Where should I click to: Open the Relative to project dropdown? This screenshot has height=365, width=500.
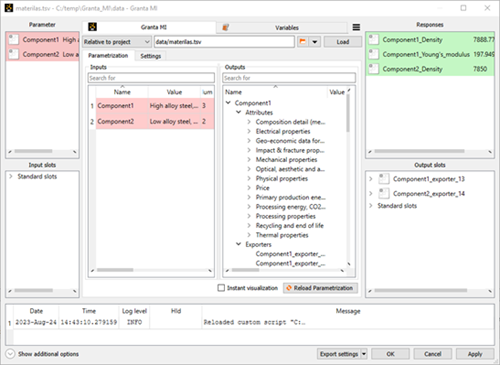(116, 42)
